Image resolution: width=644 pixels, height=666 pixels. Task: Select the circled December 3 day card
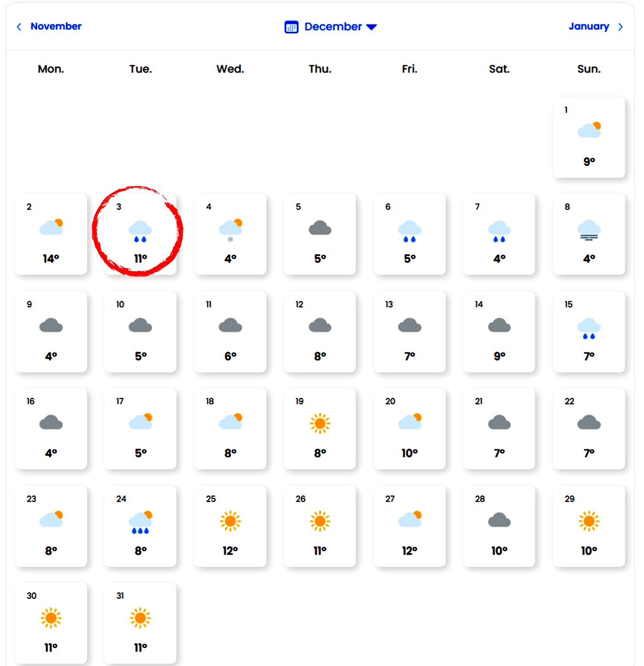click(x=140, y=234)
